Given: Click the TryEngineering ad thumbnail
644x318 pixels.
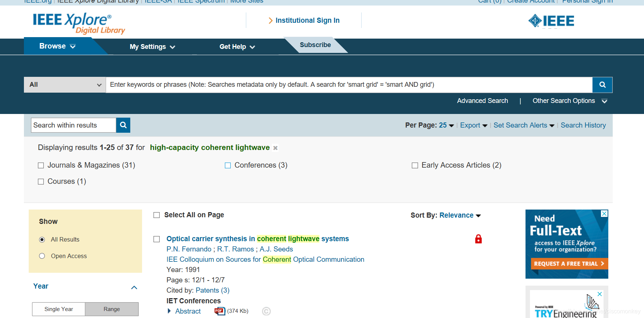Looking at the screenshot, I should pyautogui.click(x=567, y=304).
